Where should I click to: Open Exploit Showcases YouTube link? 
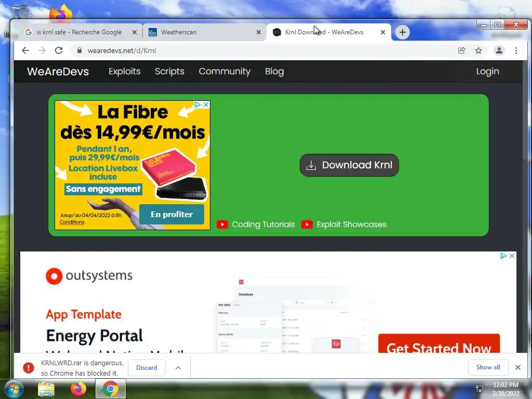click(344, 224)
